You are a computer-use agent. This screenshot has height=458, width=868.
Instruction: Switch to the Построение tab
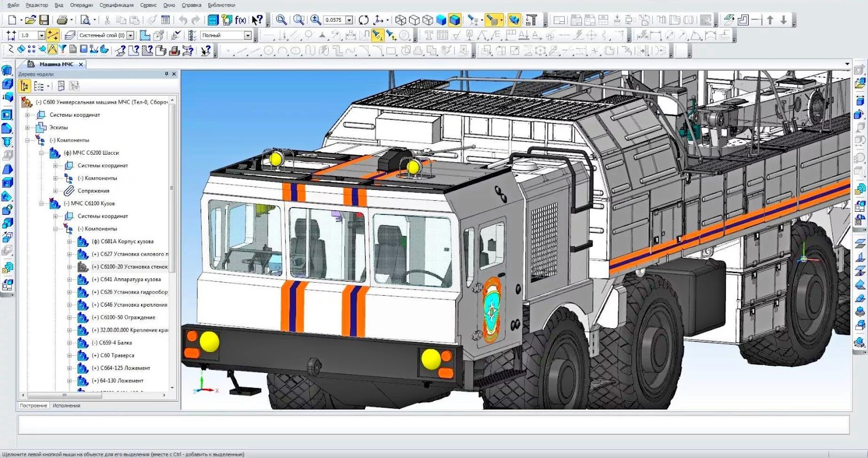[x=34, y=405]
